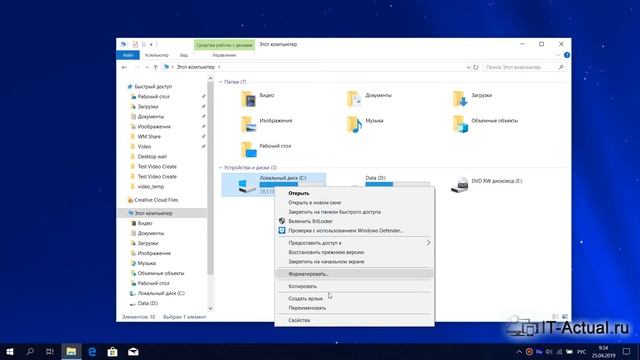Go back with the back arrow
The image size is (640, 360).
[124, 67]
